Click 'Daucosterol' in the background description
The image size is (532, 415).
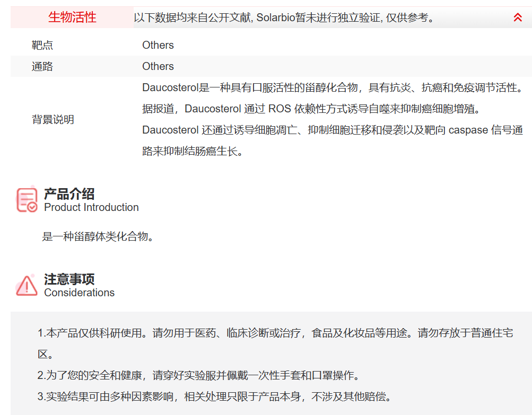(170, 87)
